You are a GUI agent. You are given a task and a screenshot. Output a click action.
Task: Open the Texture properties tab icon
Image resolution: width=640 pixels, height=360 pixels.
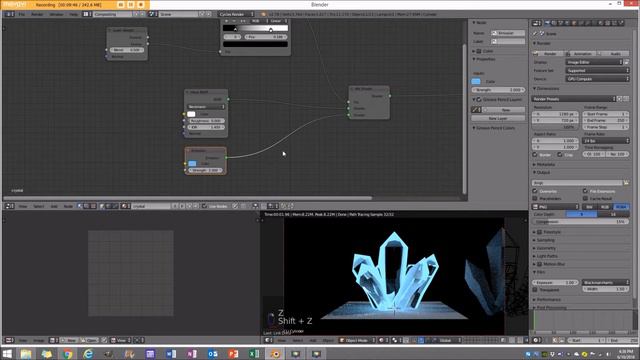pyautogui.click(x=607, y=23)
